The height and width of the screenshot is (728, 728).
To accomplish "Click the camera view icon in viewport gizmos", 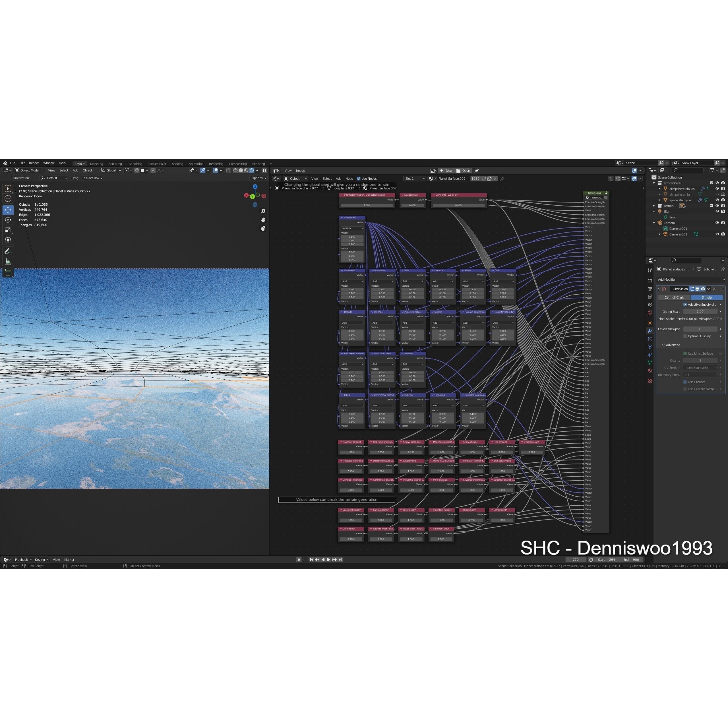I will [263, 229].
